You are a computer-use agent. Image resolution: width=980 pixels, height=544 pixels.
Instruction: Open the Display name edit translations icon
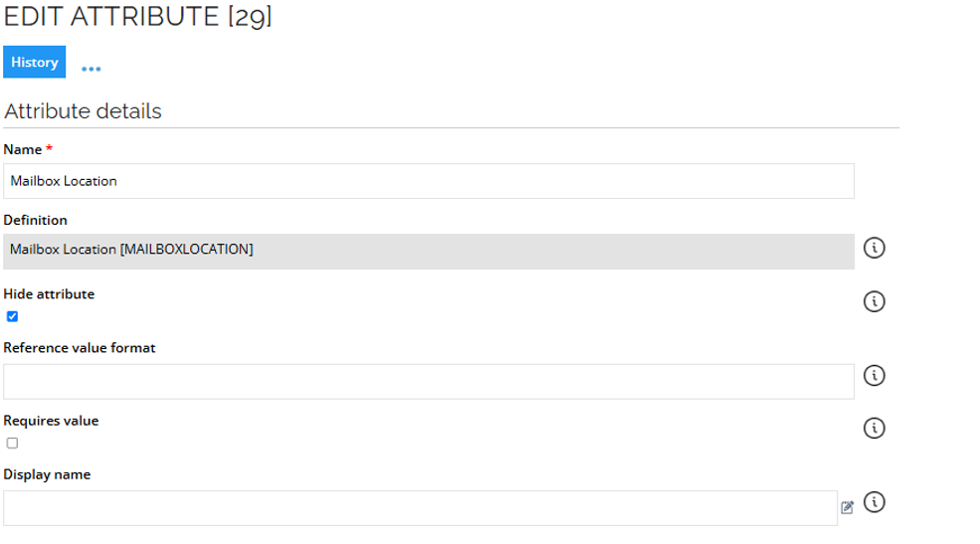point(848,507)
